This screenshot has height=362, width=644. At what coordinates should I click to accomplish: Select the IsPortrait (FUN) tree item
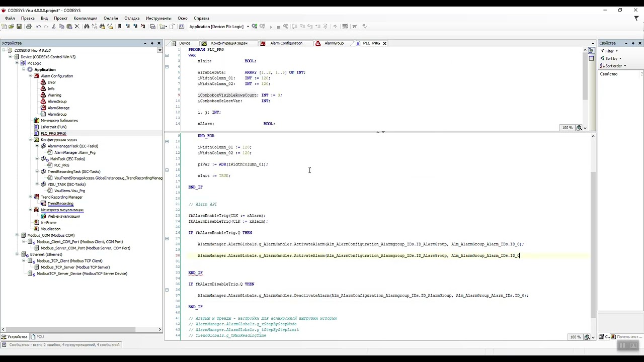tap(53, 127)
